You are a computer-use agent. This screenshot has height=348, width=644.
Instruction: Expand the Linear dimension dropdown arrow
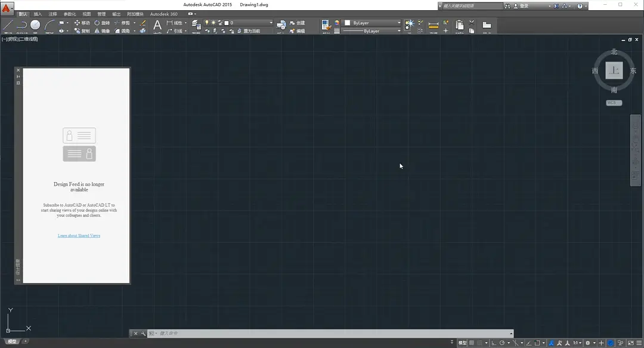point(185,23)
